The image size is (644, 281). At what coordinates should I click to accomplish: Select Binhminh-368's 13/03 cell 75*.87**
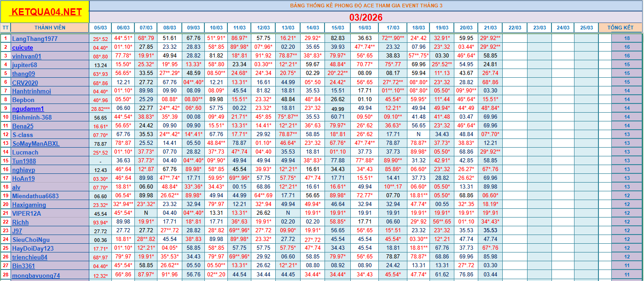tap(288, 117)
